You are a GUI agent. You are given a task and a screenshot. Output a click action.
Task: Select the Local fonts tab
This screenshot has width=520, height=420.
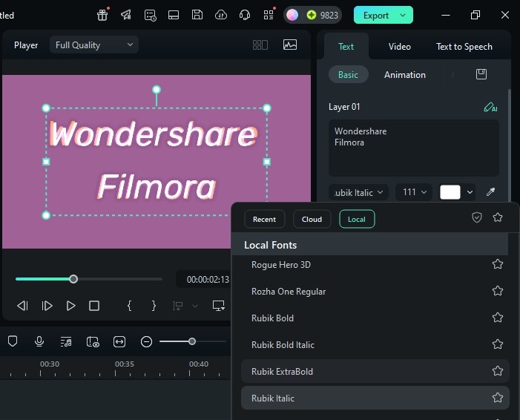[357, 220]
